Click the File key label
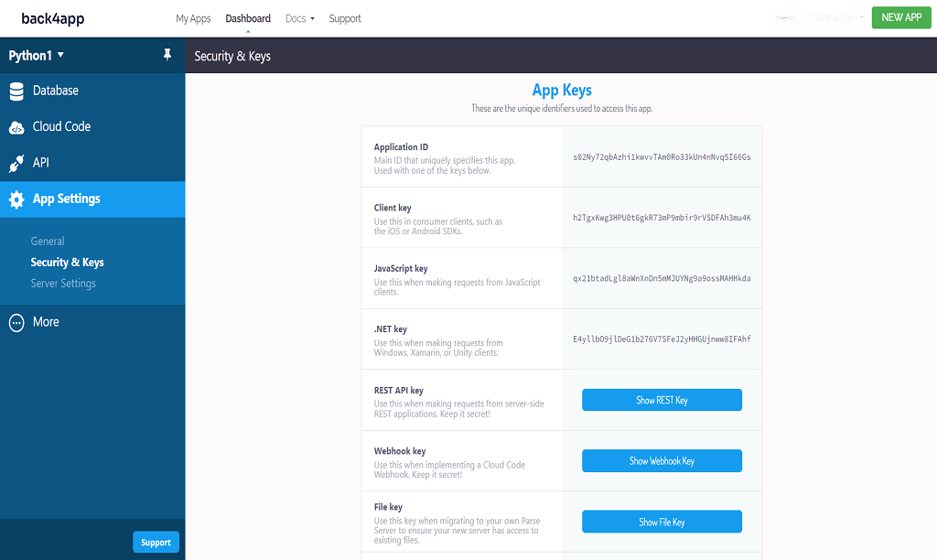This screenshot has height=560, width=937. (x=388, y=508)
